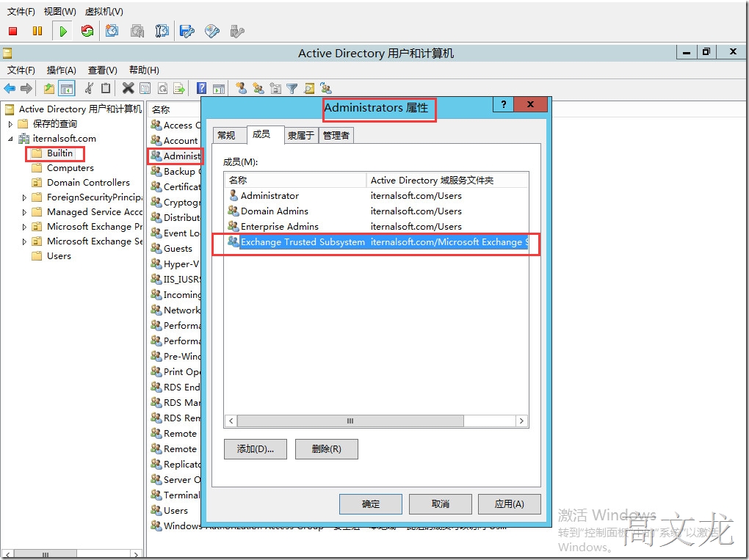
Task: Go back with blue arrow
Action: coord(10,88)
